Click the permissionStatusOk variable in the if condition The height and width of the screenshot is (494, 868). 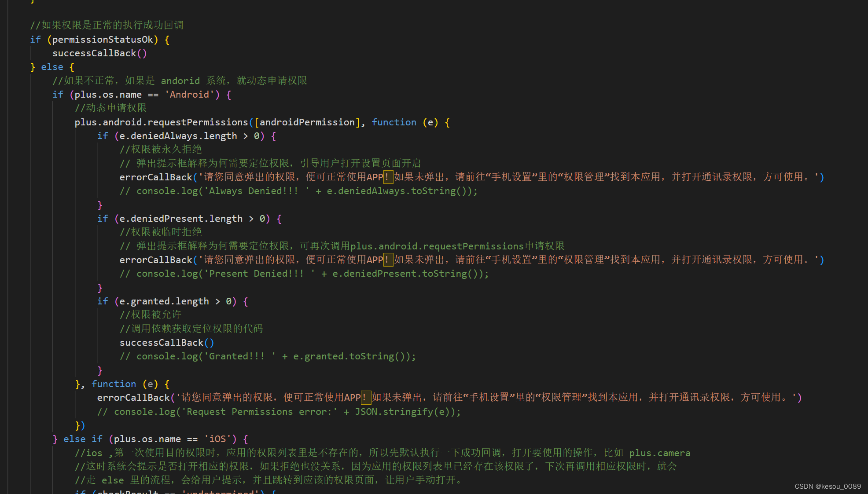(102, 40)
